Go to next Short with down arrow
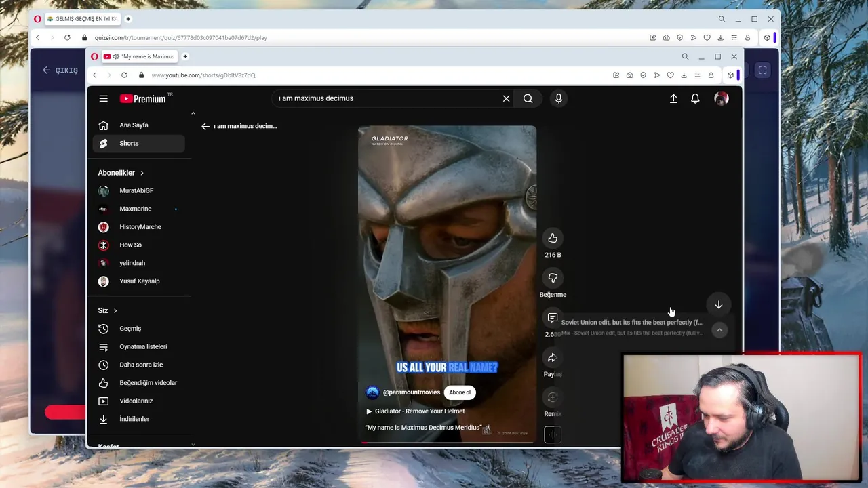Viewport: 868px width, 488px height. [719, 304]
